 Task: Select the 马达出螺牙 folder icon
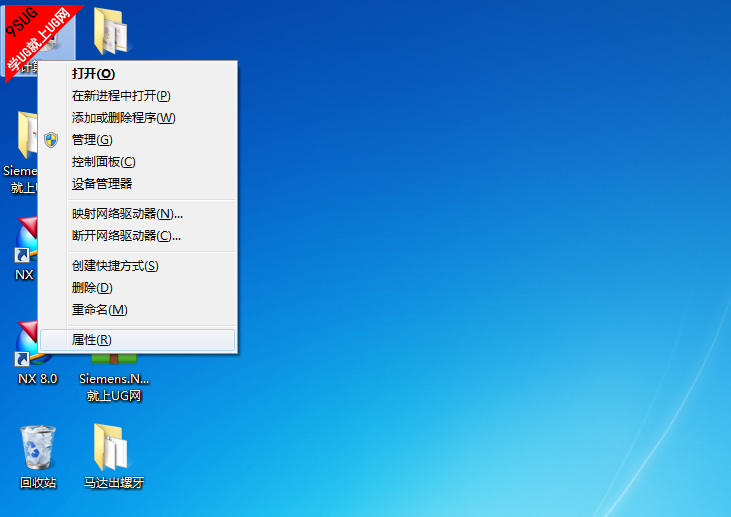(x=111, y=448)
